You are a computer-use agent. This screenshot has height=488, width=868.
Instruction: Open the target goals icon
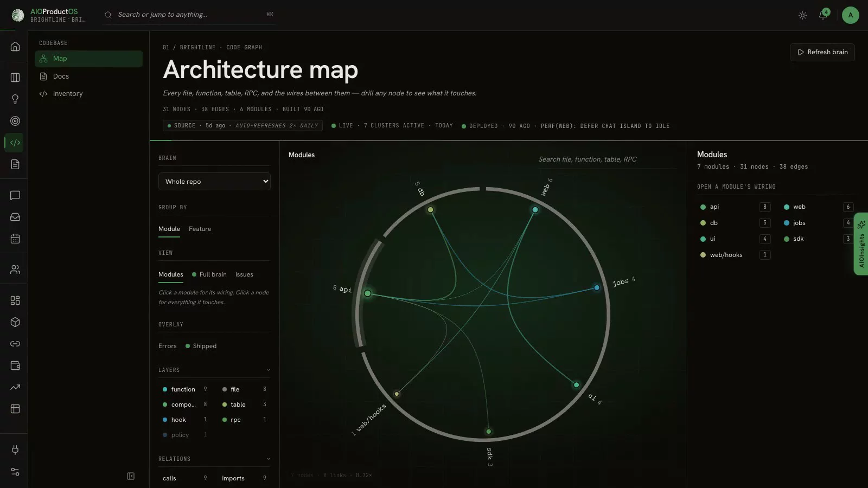[x=15, y=121]
